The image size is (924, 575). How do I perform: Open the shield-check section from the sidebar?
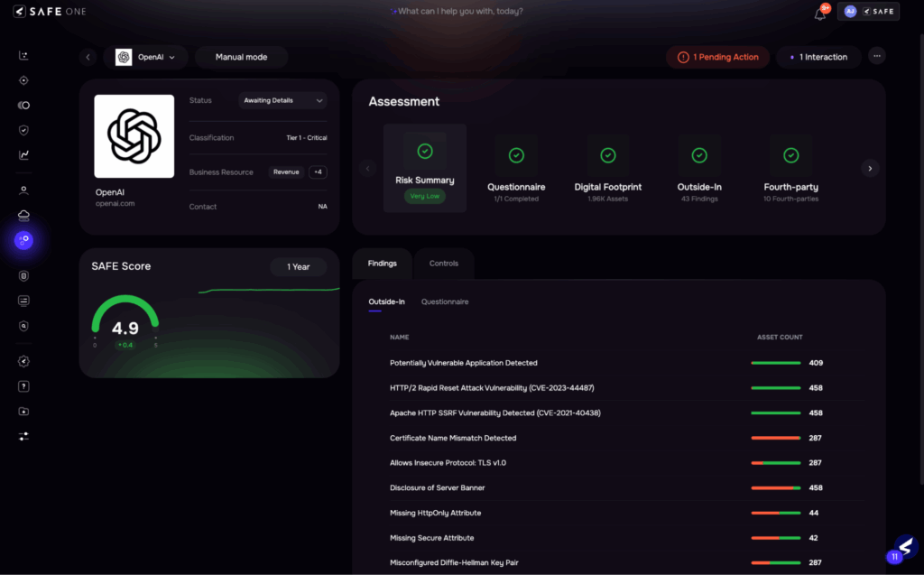(23, 130)
